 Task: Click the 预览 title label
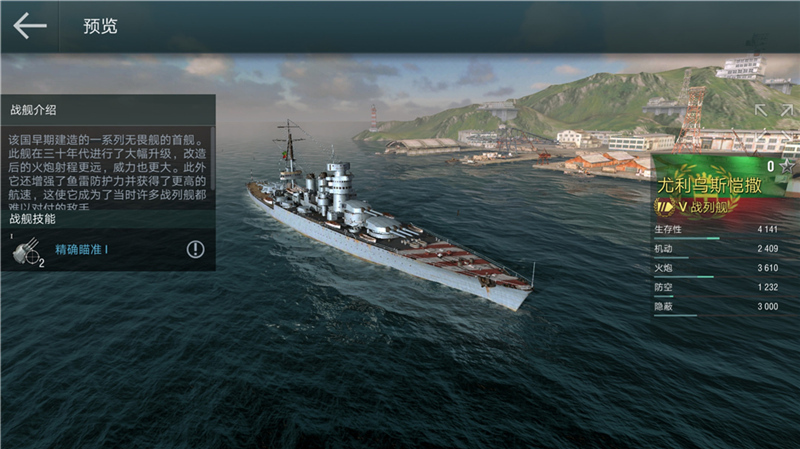pyautogui.click(x=101, y=26)
